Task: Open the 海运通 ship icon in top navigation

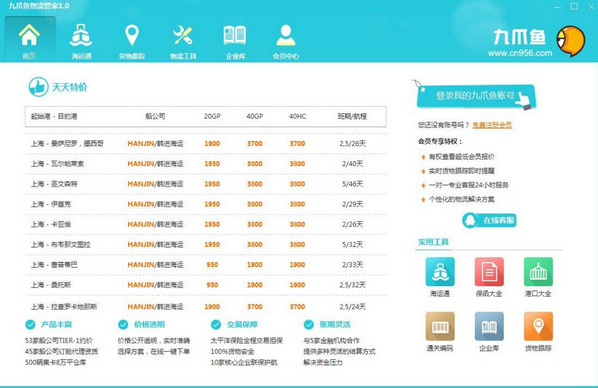Action: (x=81, y=35)
